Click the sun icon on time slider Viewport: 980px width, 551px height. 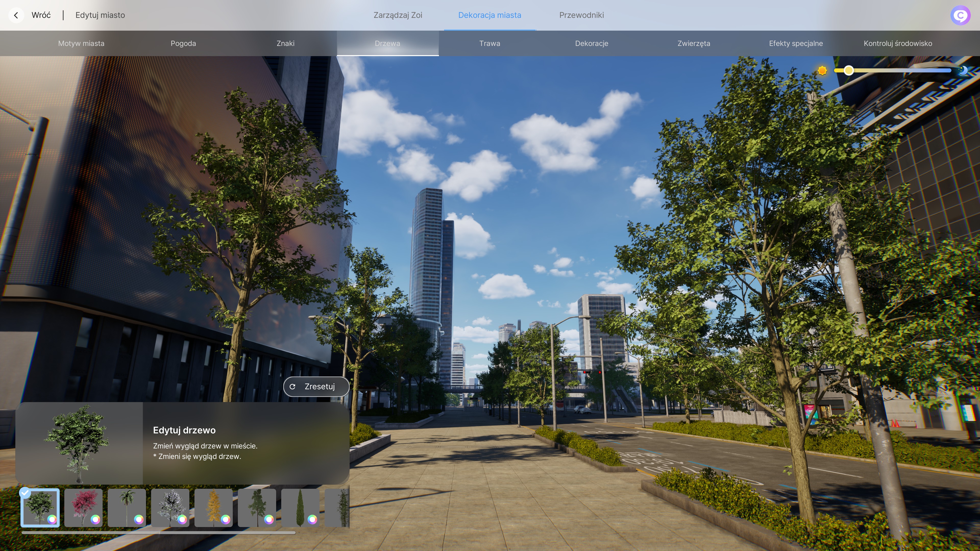pyautogui.click(x=822, y=71)
